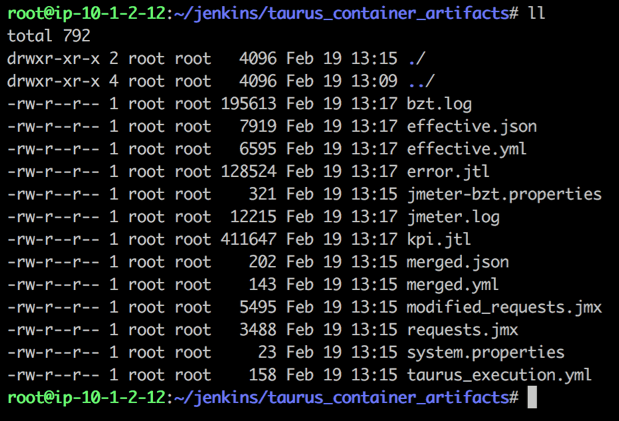Click the bottom prompt path taurus_container_artifacts

click(389, 397)
